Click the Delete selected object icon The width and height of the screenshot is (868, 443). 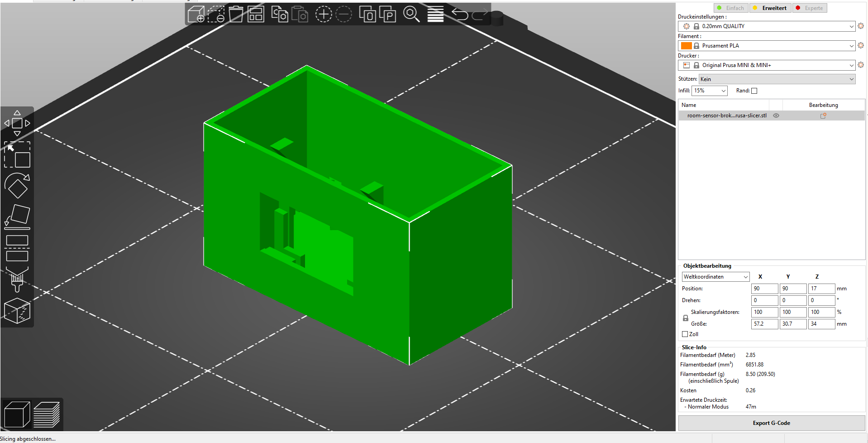[x=216, y=14]
